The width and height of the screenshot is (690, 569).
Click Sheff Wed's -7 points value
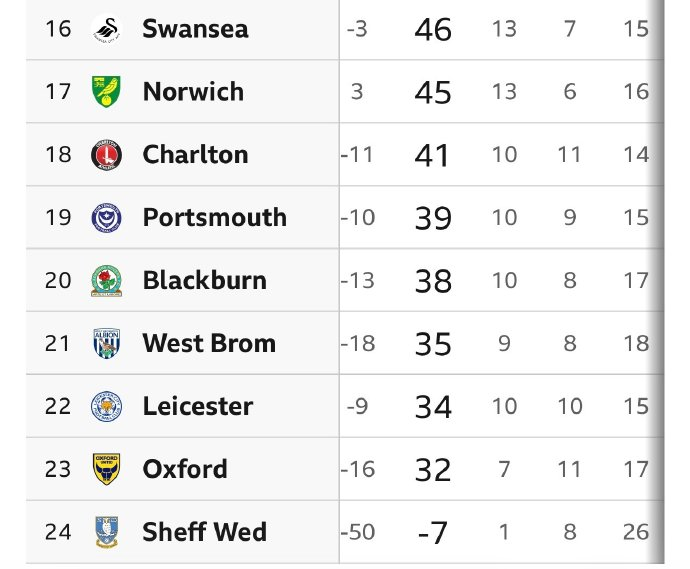[432, 532]
